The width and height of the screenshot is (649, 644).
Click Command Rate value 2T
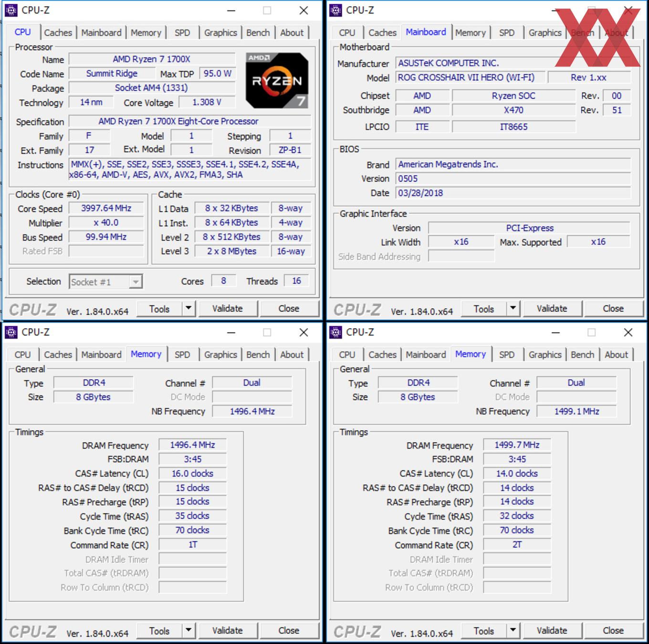point(517,545)
